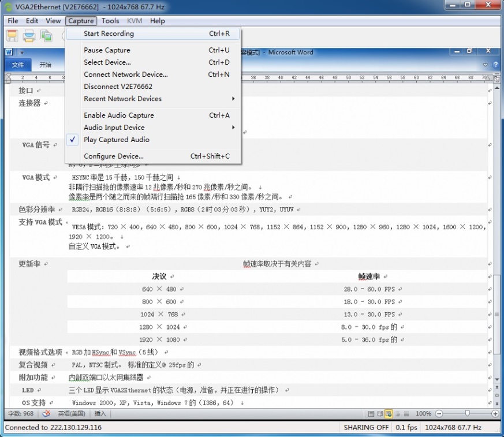Click the Copy icon in the toolbar
504x437 pixels.
46,36
